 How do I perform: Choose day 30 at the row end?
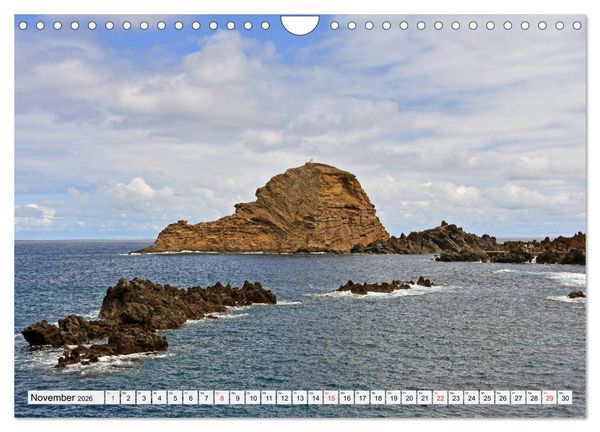[x=565, y=398]
